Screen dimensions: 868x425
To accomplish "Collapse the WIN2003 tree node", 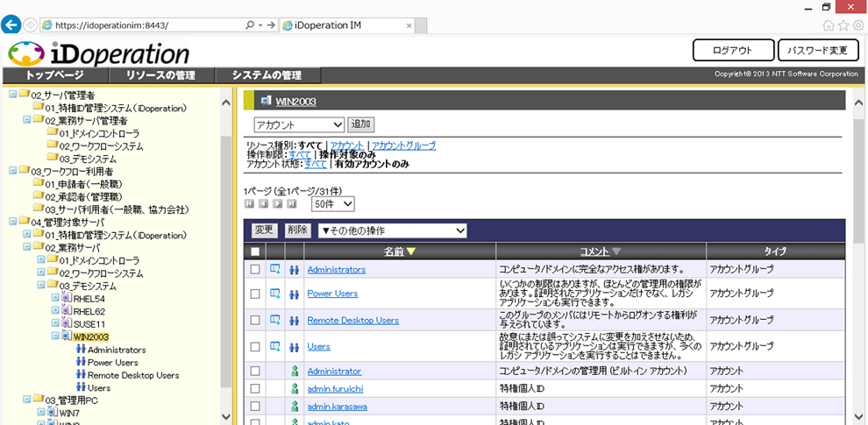I will pos(55,336).
